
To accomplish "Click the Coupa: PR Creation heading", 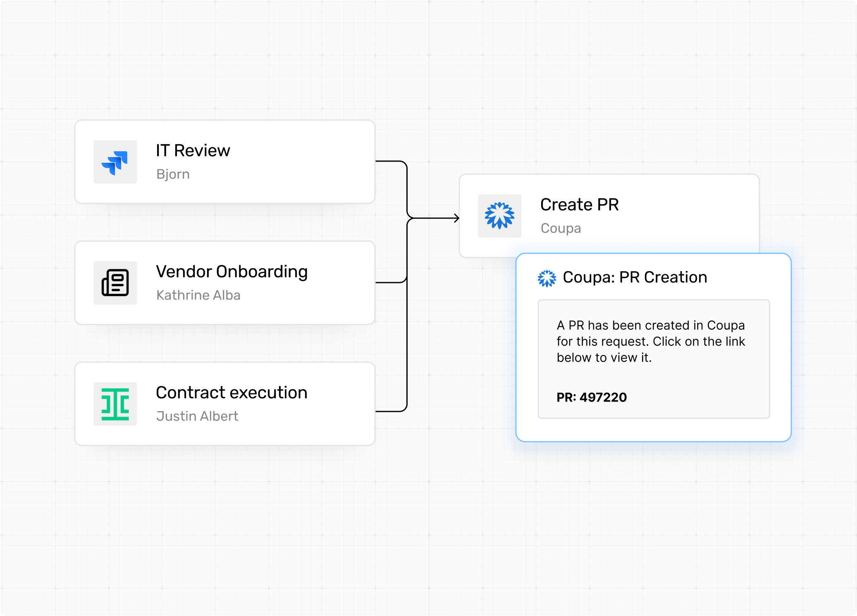I will pos(635,277).
